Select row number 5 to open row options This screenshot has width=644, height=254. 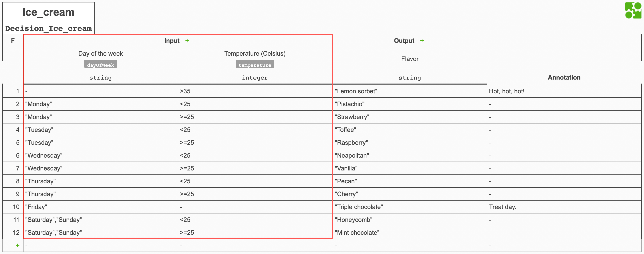18,143
